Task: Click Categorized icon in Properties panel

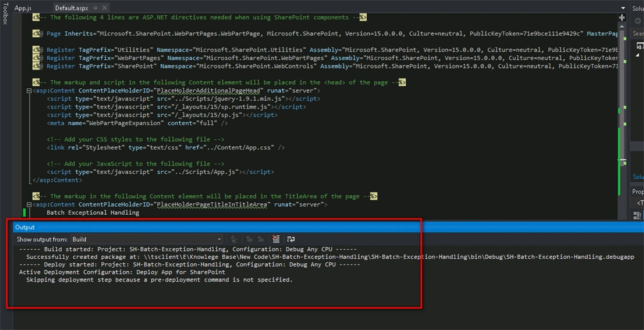Action: [637, 215]
